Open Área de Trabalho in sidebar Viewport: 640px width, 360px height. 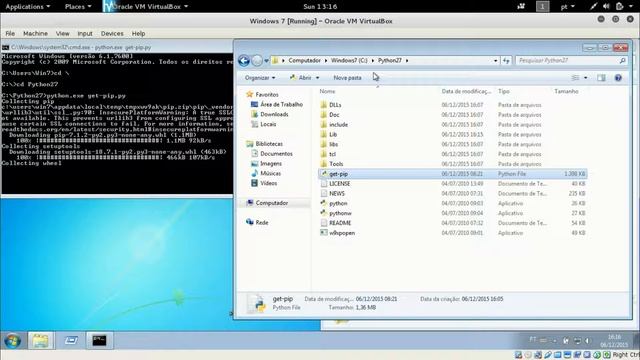[282, 104]
